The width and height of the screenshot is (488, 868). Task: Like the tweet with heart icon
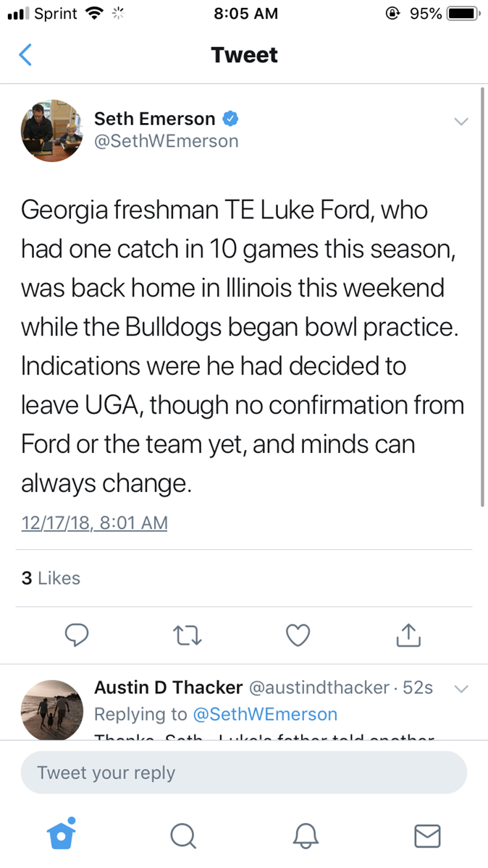click(298, 634)
